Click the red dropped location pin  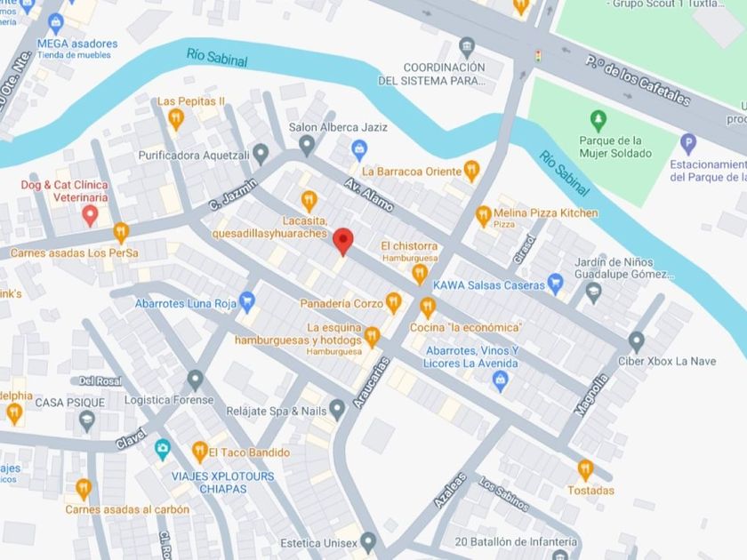tap(342, 242)
